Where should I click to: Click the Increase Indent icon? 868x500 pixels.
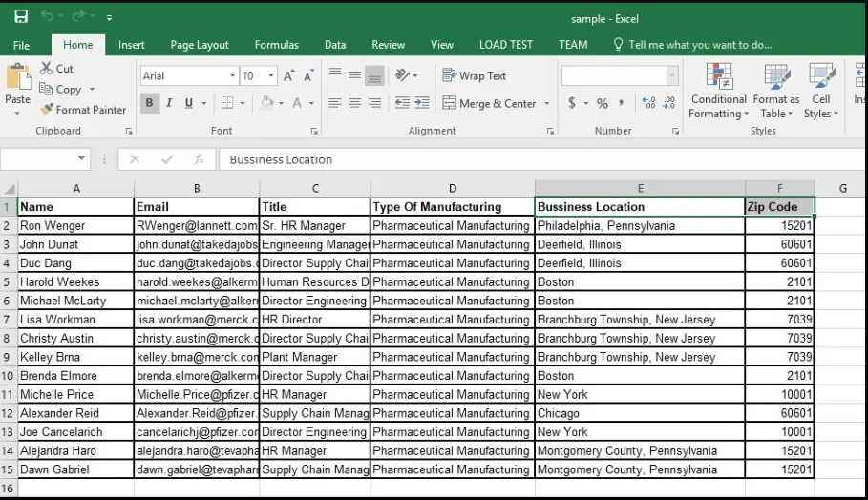(423, 103)
